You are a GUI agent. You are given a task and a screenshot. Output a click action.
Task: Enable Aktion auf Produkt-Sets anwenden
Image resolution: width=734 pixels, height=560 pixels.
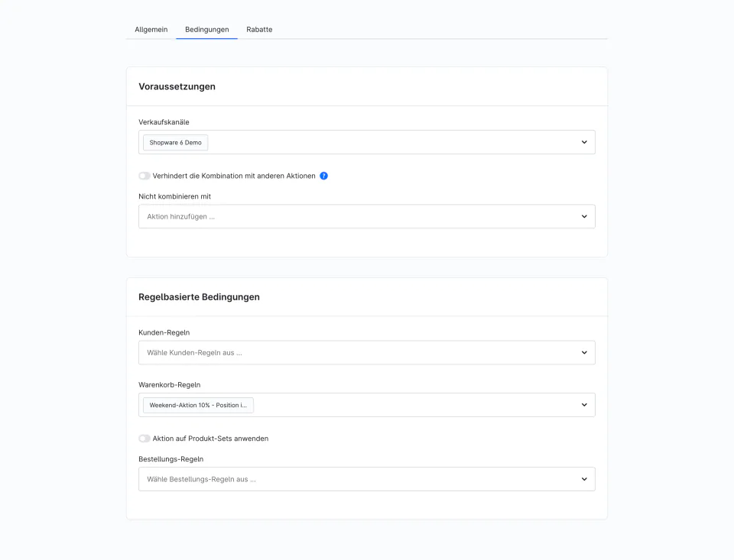145,439
